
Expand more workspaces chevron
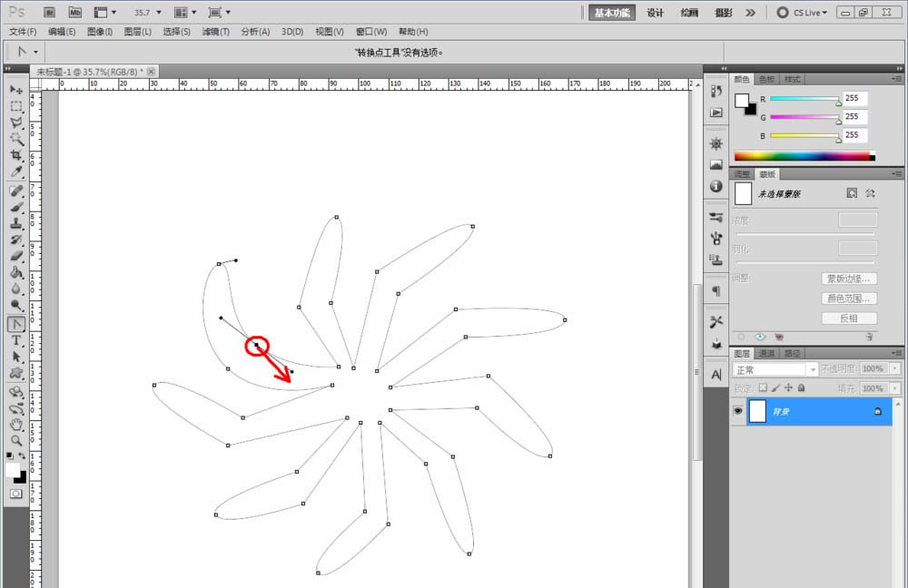pyautogui.click(x=751, y=12)
